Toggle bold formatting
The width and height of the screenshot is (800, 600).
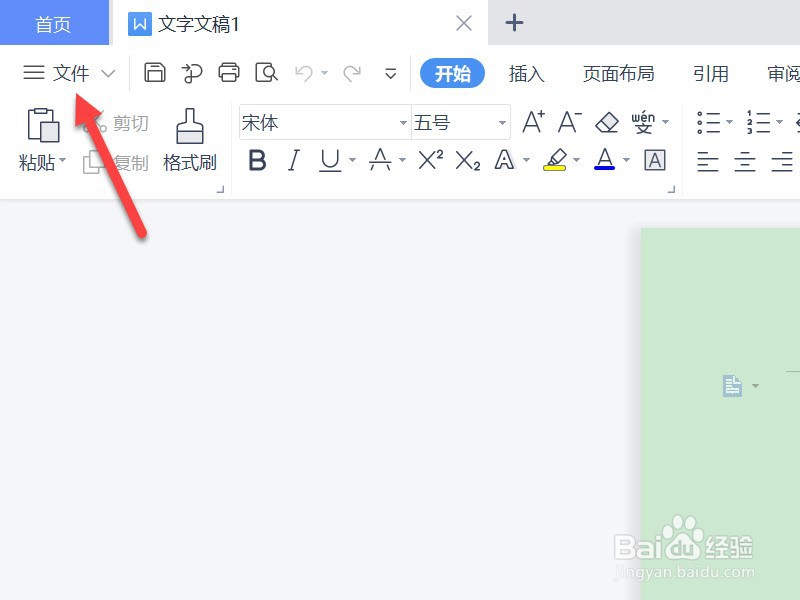pos(257,160)
